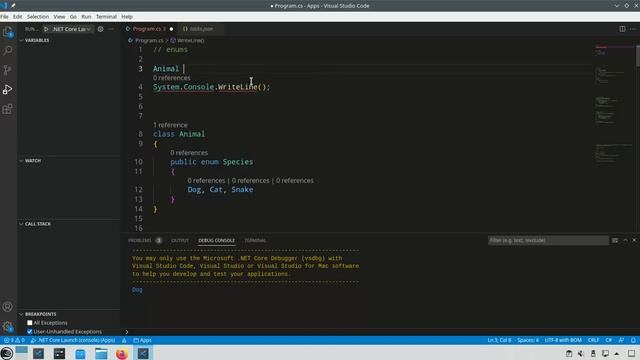Open the Run and Debug view

click(7, 89)
